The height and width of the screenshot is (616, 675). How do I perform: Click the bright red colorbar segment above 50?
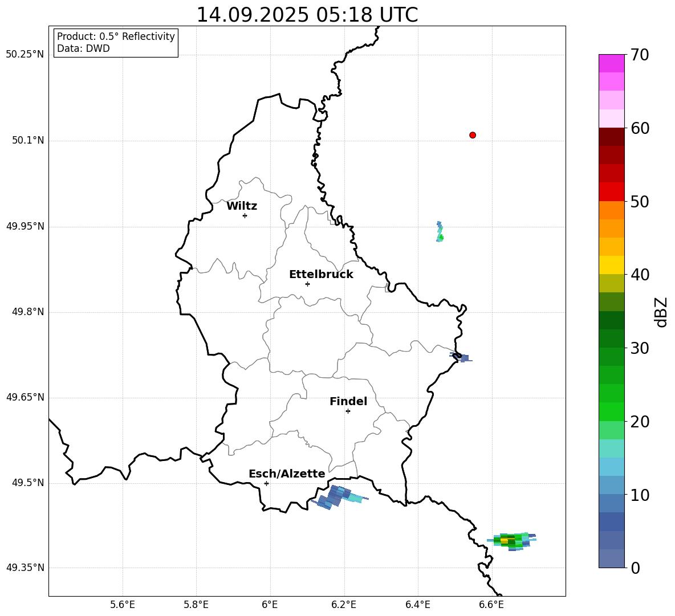tap(612, 192)
